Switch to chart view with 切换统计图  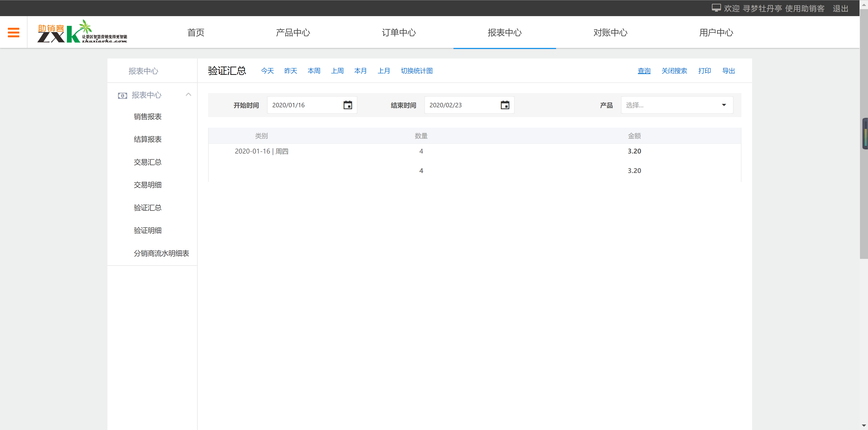click(x=417, y=71)
